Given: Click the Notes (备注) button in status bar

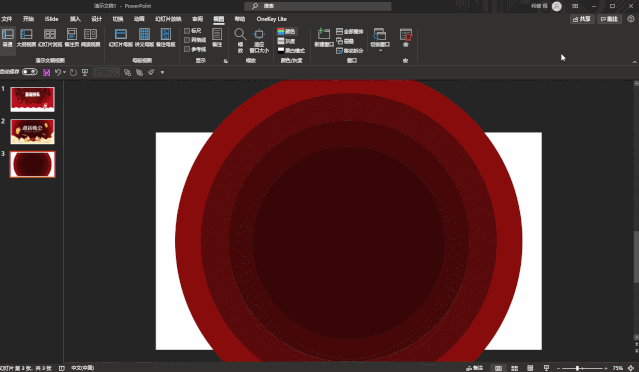Looking at the screenshot, I should click(474, 368).
